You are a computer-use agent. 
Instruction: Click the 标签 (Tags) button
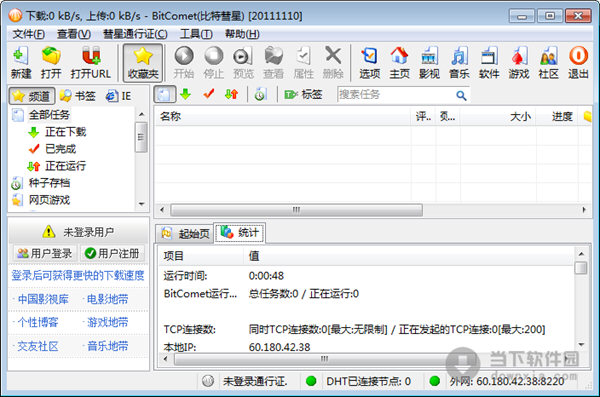tap(303, 94)
